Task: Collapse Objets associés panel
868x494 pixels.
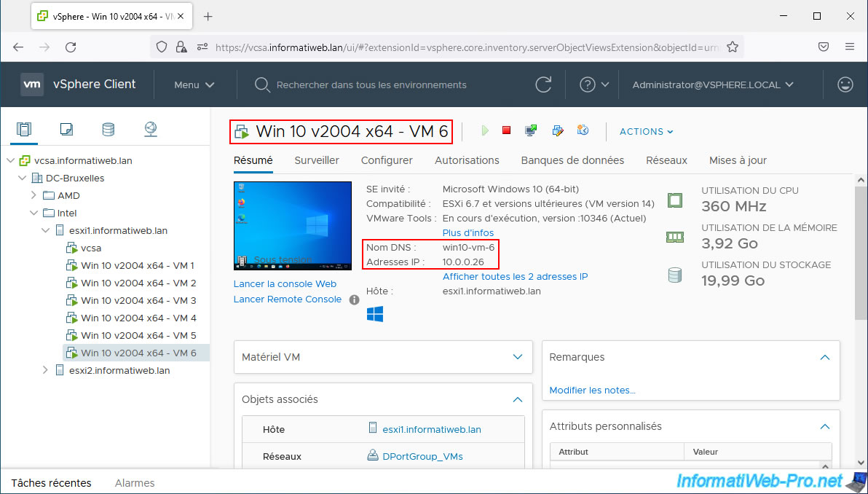Action: click(518, 399)
